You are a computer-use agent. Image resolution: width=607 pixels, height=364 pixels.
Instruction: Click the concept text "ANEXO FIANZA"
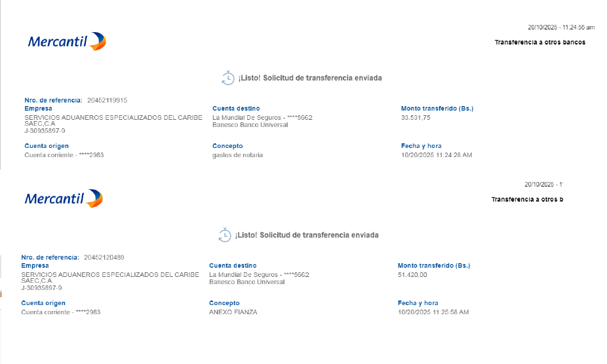click(x=233, y=312)
